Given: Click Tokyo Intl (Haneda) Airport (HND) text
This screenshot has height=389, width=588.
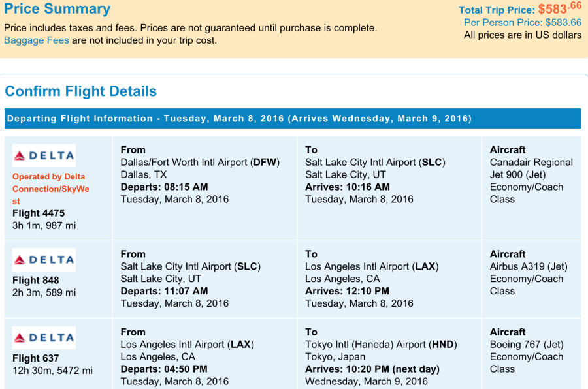Looking at the screenshot, I should point(381,345).
